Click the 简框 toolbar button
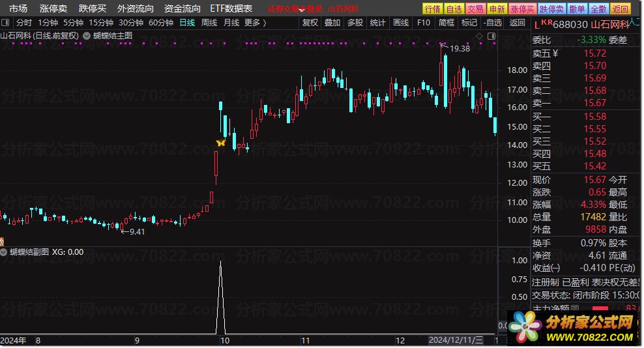Viewport: 644px width, 348px height. [446, 23]
